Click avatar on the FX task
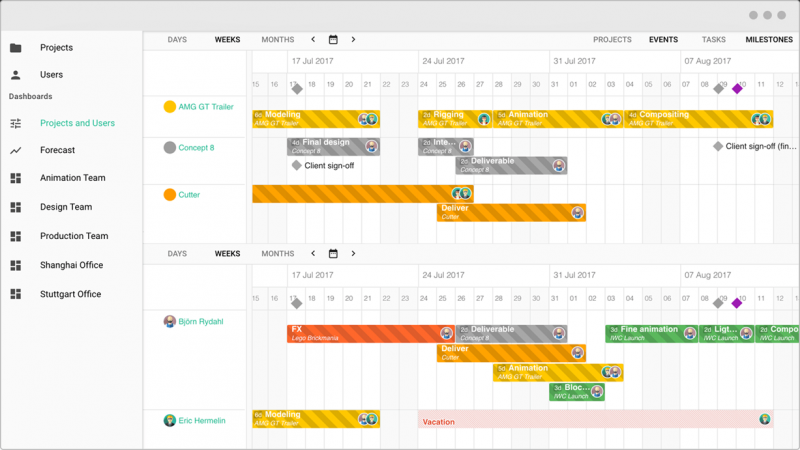 coord(446,334)
